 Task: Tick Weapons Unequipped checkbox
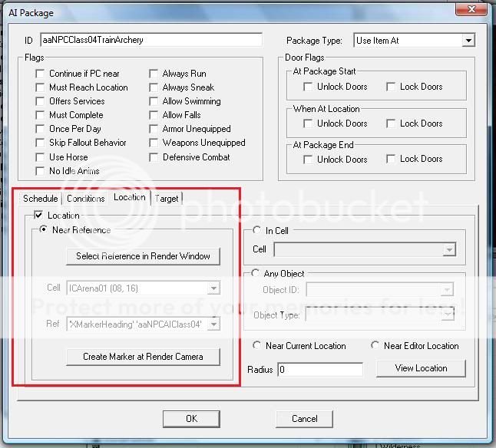154,143
